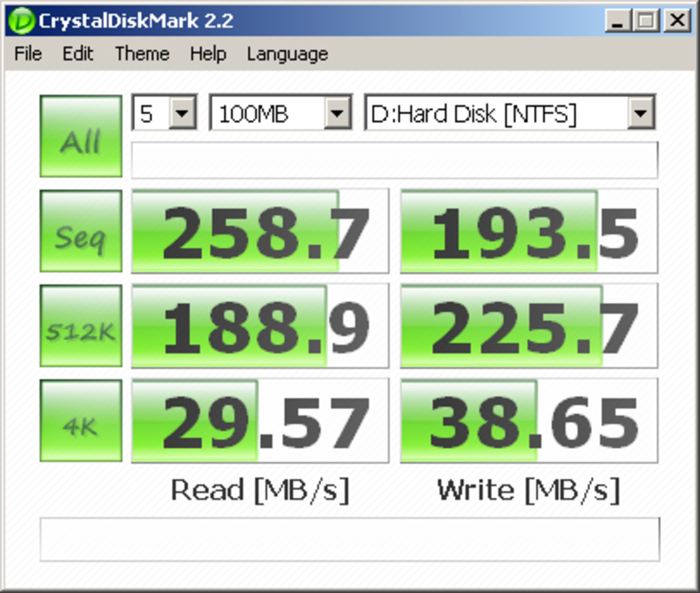The width and height of the screenshot is (700, 593).
Task: Click the Read [MB/s] column label
Action: (x=260, y=490)
